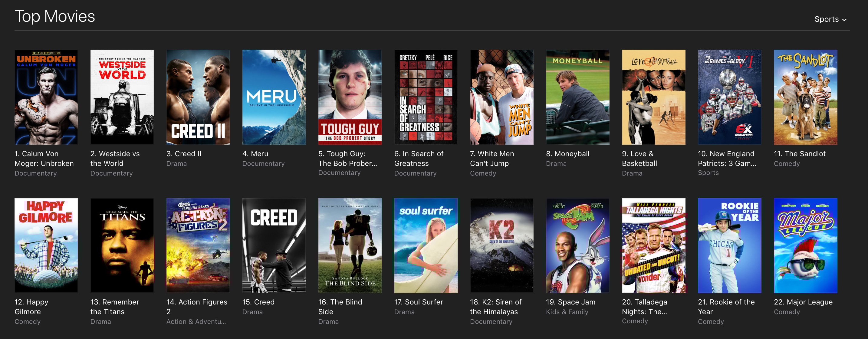Open the Meru movie poster
The height and width of the screenshot is (339, 868).
pyautogui.click(x=274, y=97)
